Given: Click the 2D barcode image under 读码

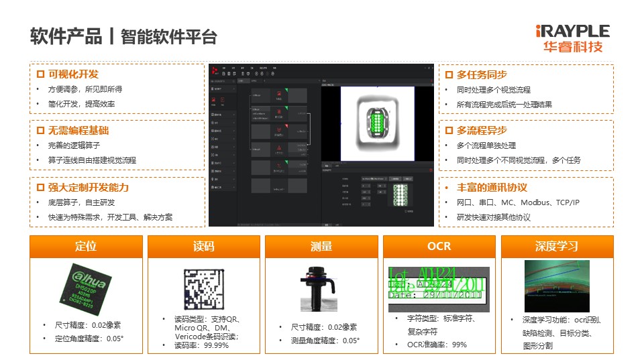Looking at the screenshot, I should [203, 288].
